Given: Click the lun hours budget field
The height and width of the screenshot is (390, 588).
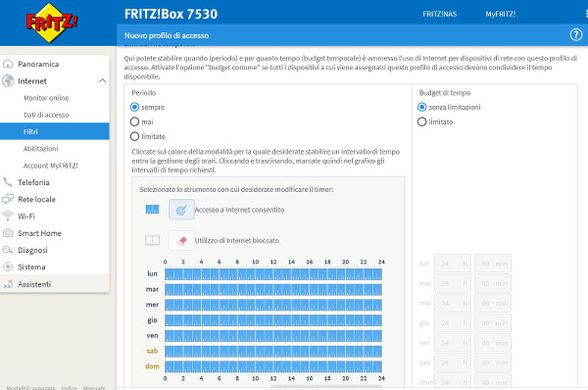Looking at the screenshot, I should coord(453,264).
